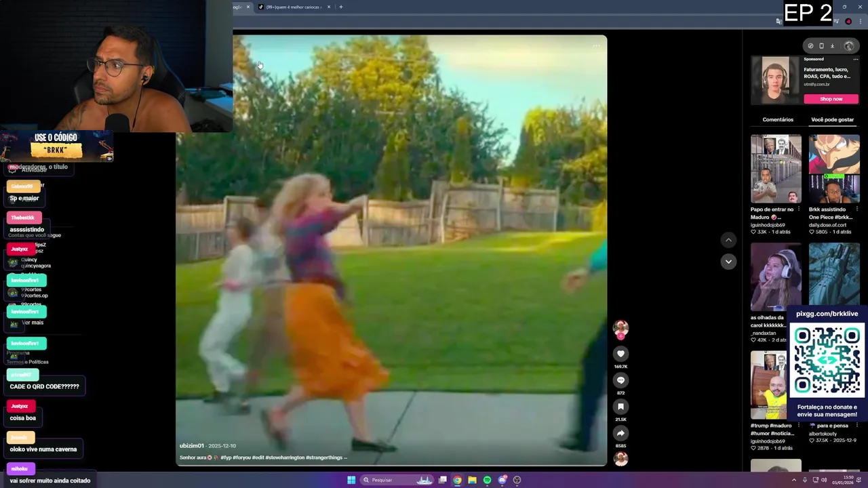Click the Shop now button
This screenshot has width=868, height=488.
(x=831, y=99)
